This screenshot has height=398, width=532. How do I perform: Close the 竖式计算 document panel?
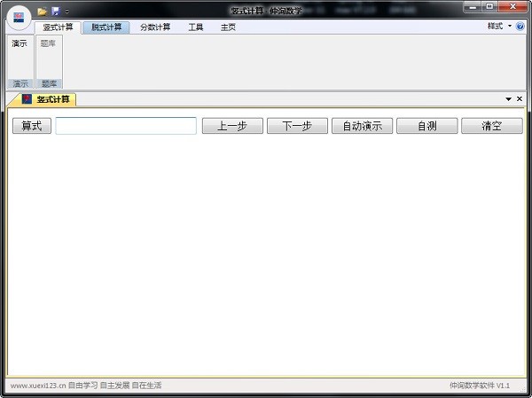[519, 98]
